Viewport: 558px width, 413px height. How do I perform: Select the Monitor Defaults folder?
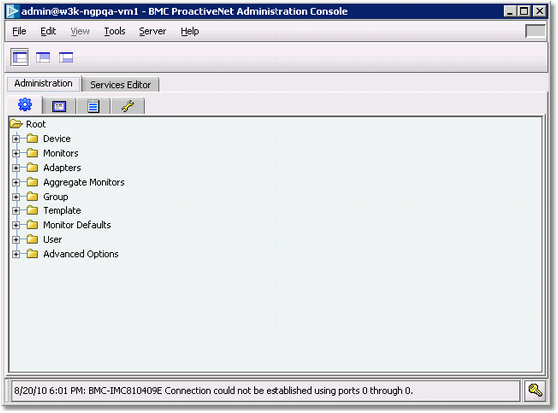tap(77, 225)
